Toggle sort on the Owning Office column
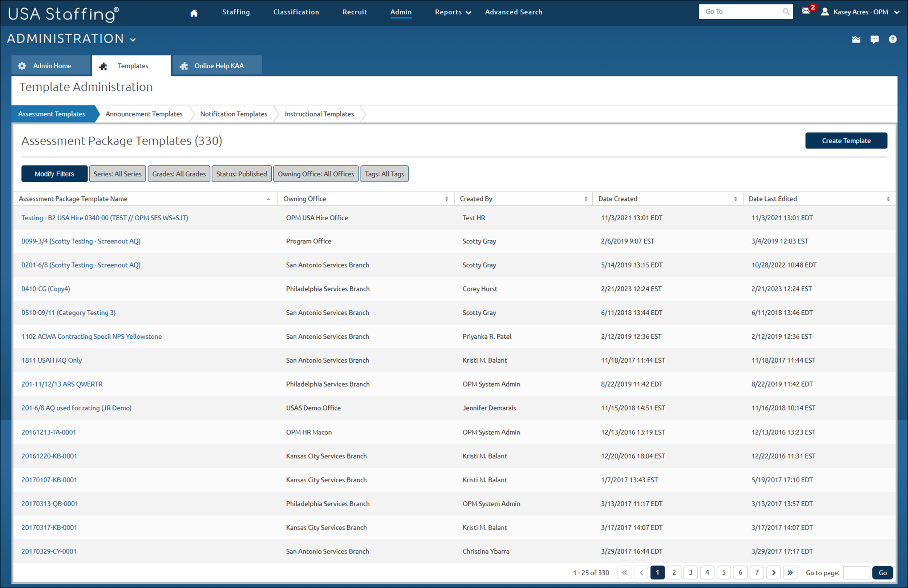 (x=446, y=199)
